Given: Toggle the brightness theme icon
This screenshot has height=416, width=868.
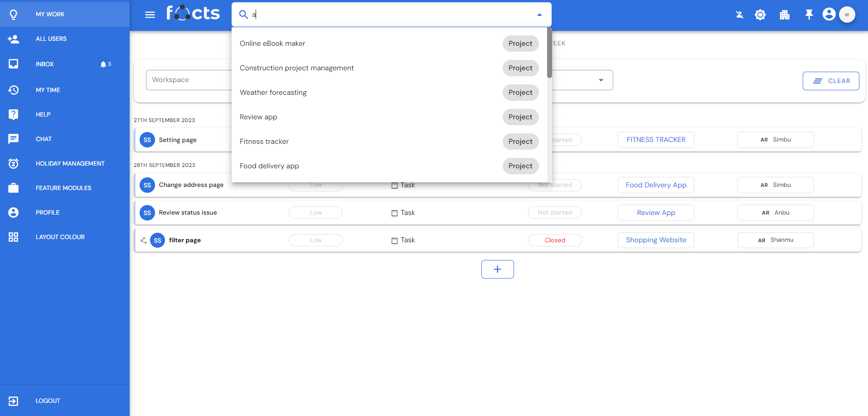Looking at the screenshot, I should [x=760, y=15].
